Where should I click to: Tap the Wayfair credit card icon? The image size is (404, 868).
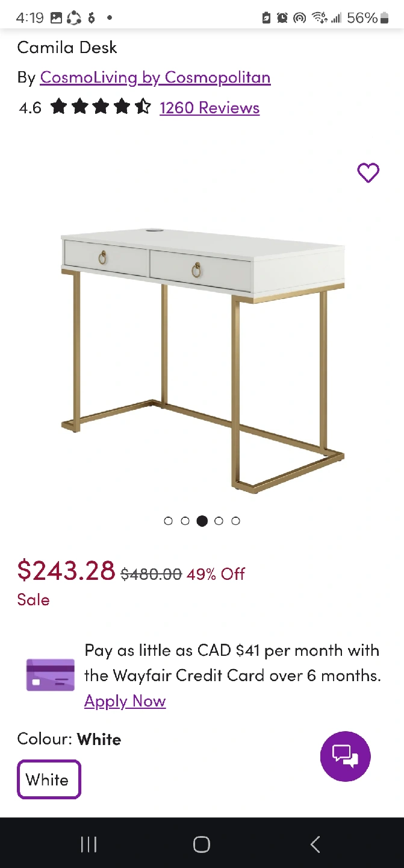pyautogui.click(x=51, y=675)
